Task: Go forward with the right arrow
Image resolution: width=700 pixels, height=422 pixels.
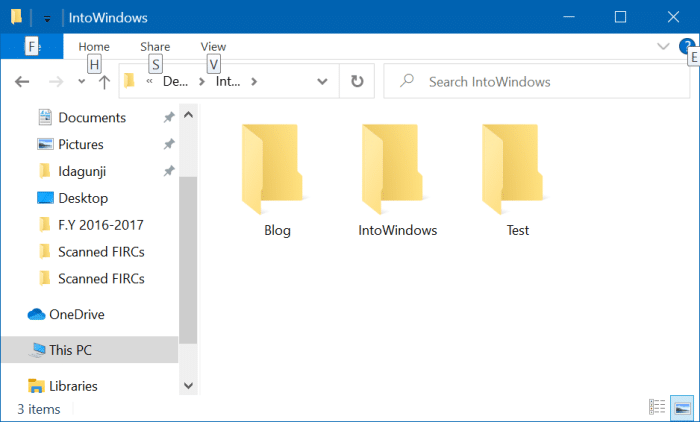Action: (x=56, y=82)
